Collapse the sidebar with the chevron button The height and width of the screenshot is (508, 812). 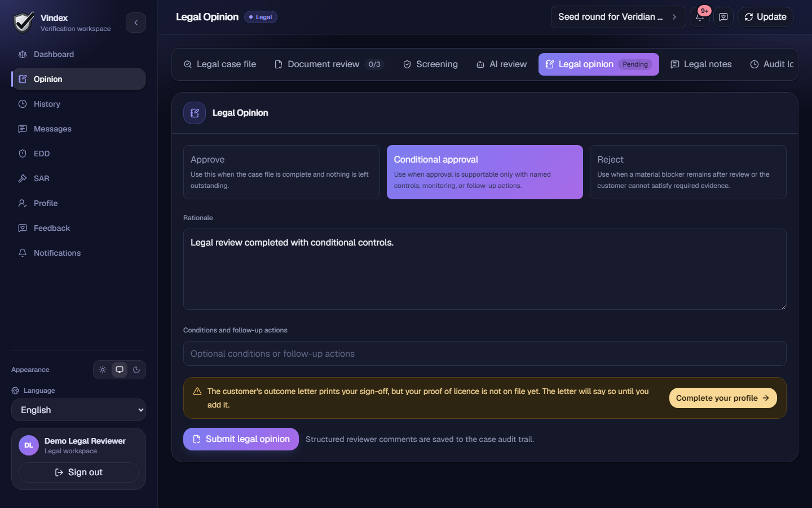(136, 23)
